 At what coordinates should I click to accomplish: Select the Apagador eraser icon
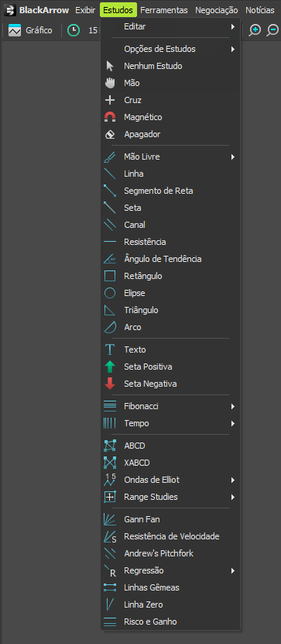pyautogui.click(x=109, y=134)
